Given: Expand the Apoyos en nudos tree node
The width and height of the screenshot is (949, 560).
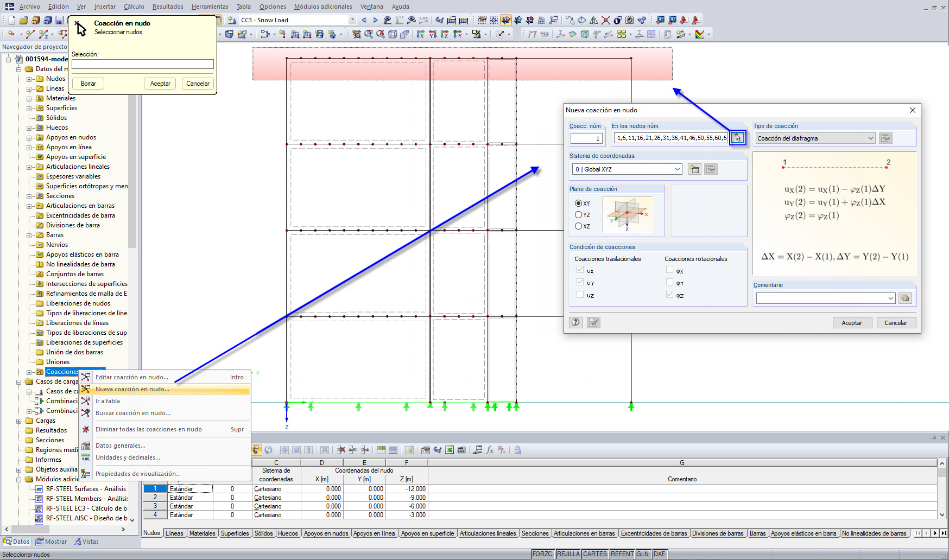Looking at the screenshot, I should [x=29, y=137].
